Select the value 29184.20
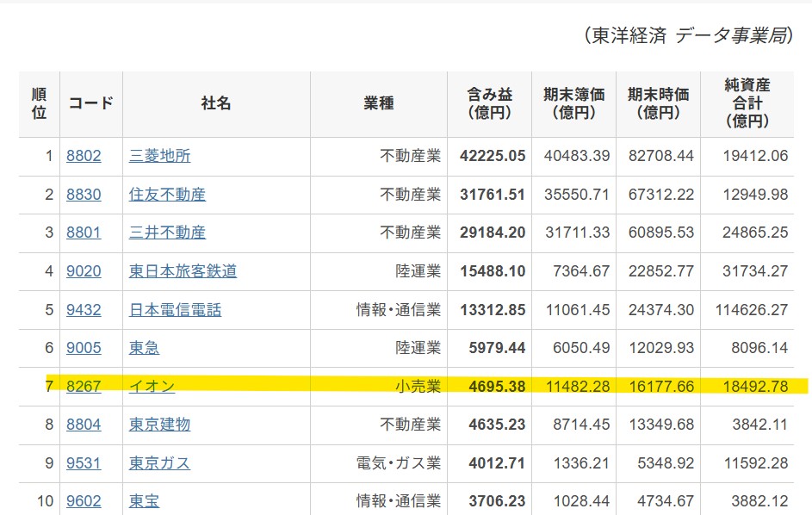The width and height of the screenshot is (812, 515). point(493,233)
